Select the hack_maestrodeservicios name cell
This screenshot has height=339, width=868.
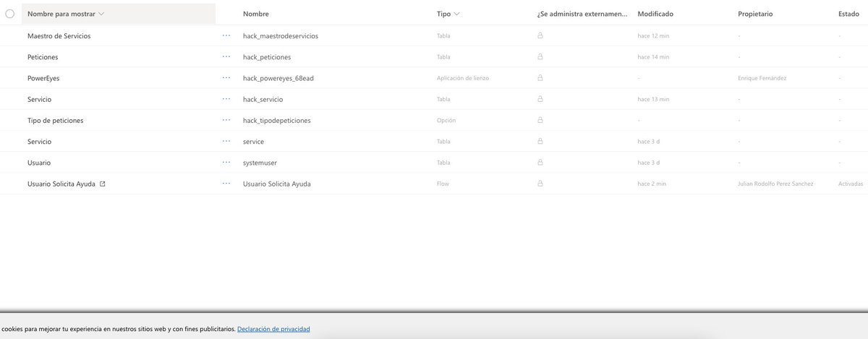tap(281, 35)
